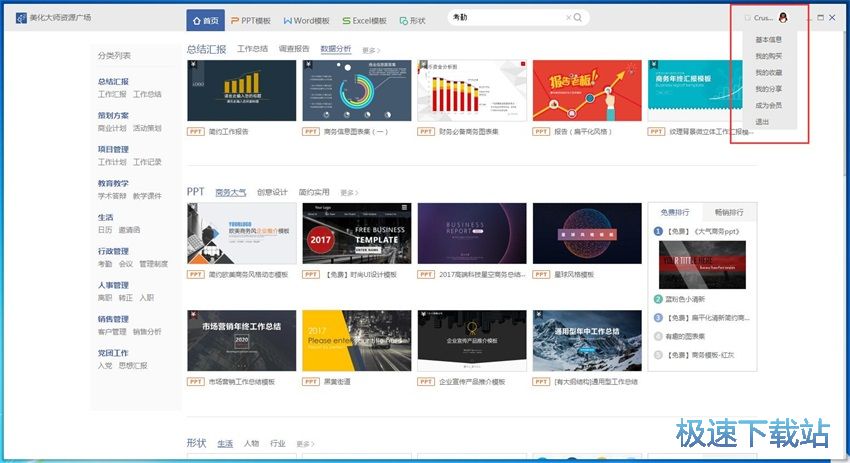Open the 邀请函 subcategory
850x463 pixels.
point(130,230)
